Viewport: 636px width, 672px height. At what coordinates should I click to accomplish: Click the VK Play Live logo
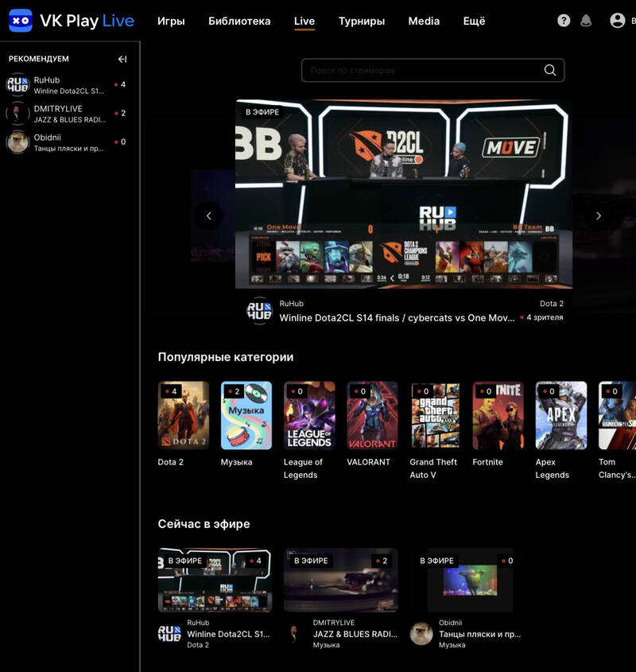pos(72,21)
